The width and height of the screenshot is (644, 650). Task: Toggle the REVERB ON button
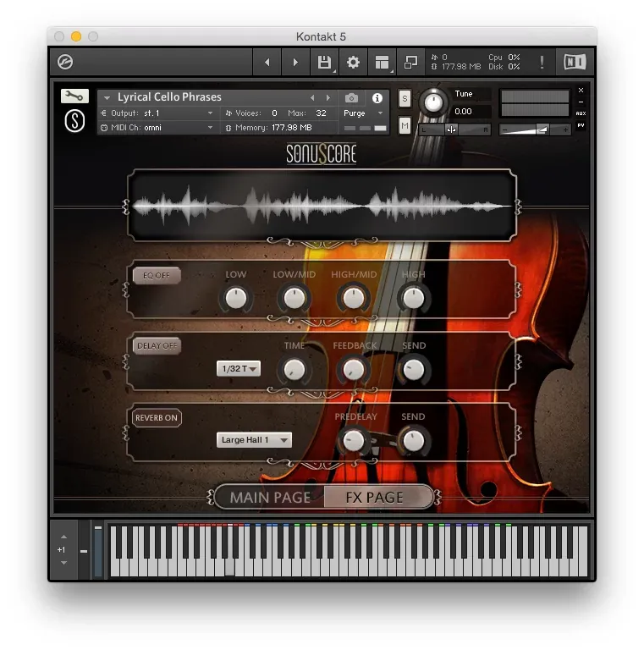(x=157, y=418)
